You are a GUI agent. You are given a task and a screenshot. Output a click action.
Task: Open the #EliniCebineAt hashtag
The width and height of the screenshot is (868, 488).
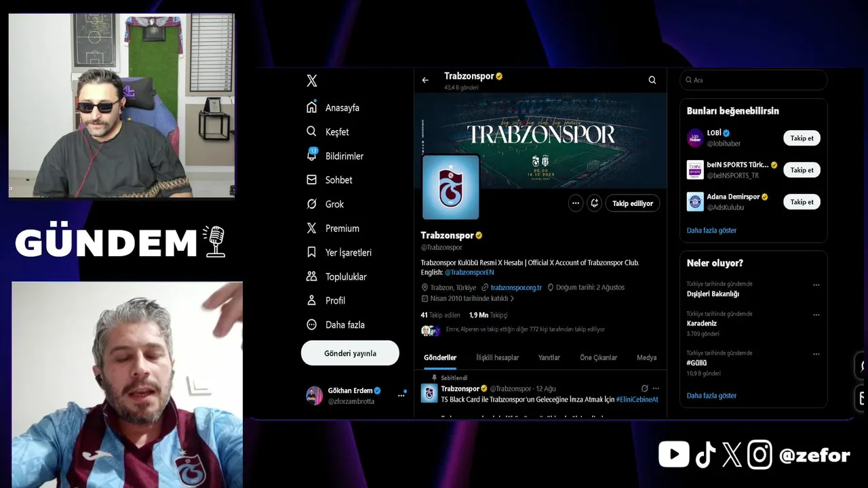(x=637, y=399)
